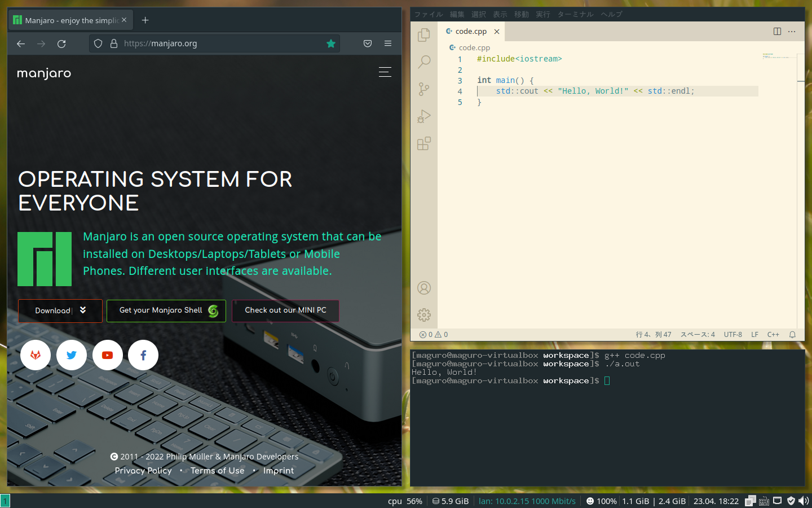Click the Twitter social icon
812x508 pixels.
tap(72, 355)
